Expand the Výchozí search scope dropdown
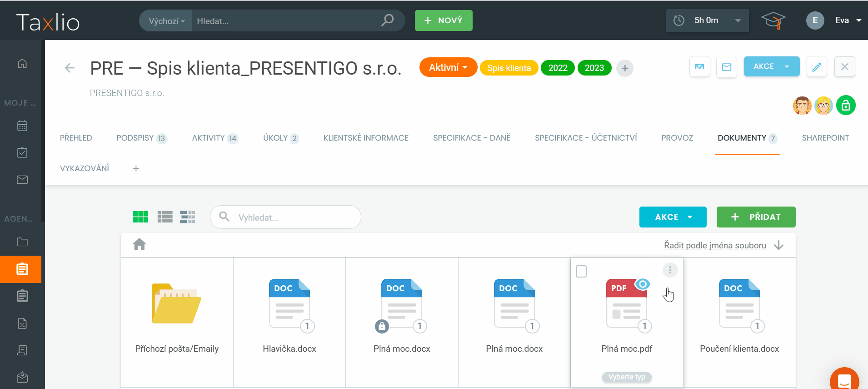Image resolution: width=868 pixels, height=389 pixels. click(x=166, y=21)
